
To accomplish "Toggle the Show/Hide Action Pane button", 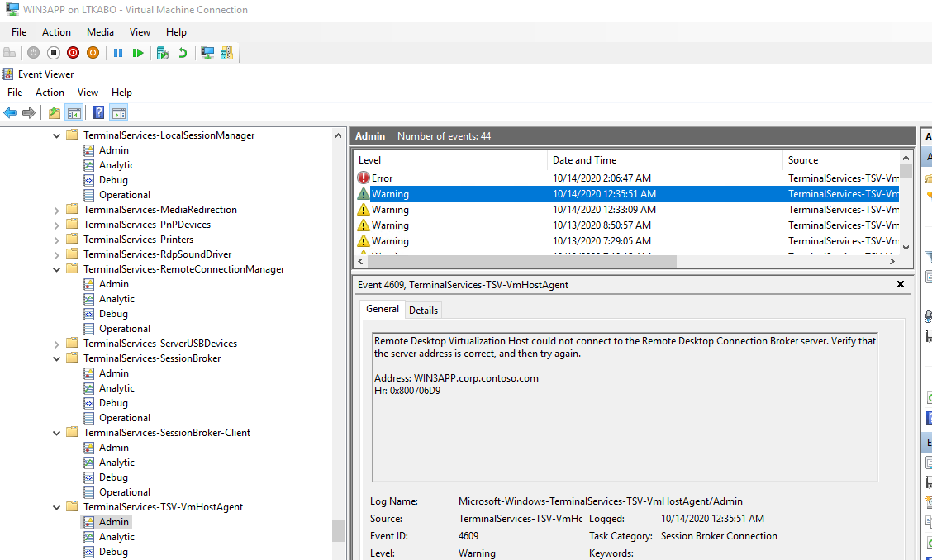I will (x=118, y=112).
